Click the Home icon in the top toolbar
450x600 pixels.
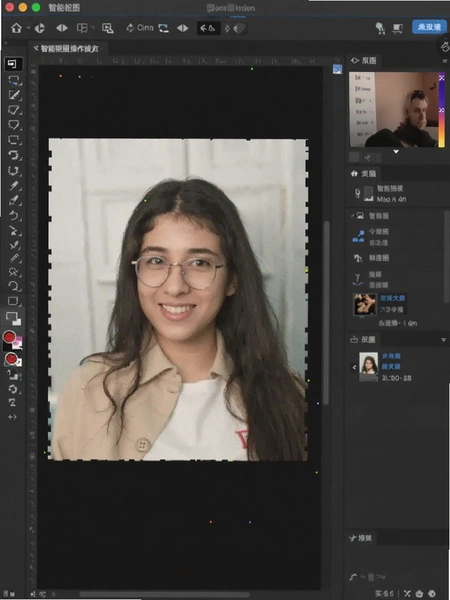16,28
